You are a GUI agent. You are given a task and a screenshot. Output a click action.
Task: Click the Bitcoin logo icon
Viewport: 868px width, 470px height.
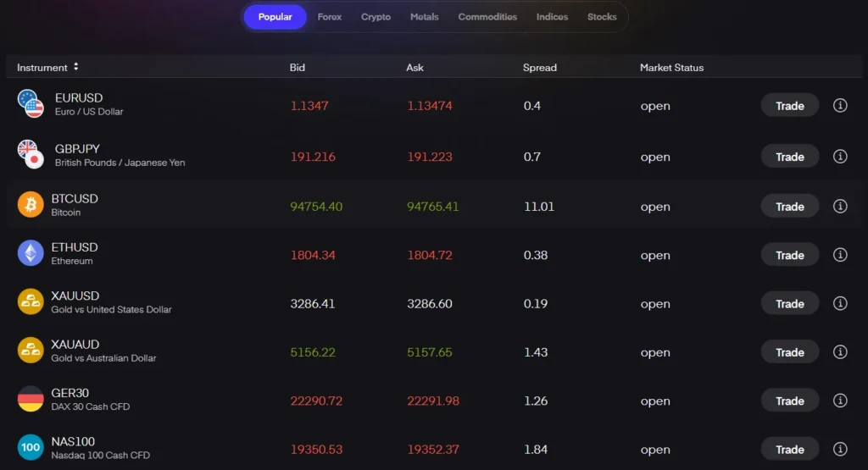(31, 205)
